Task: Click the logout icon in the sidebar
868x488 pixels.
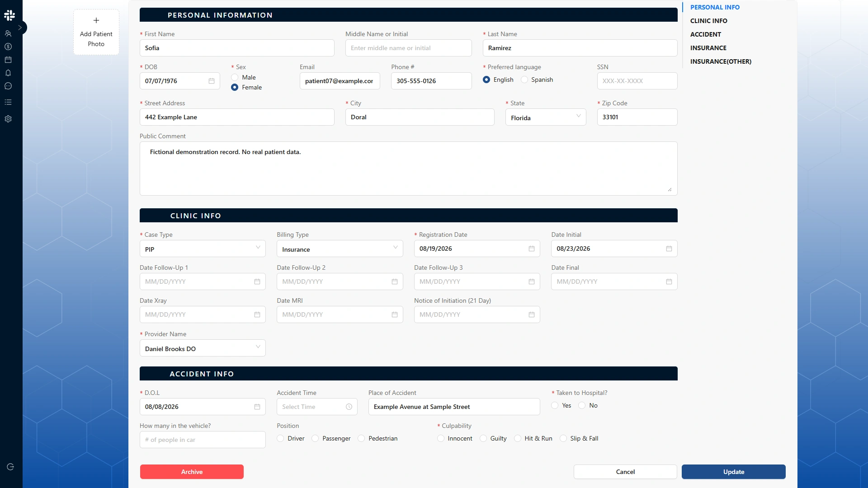Action: [x=10, y=467]
